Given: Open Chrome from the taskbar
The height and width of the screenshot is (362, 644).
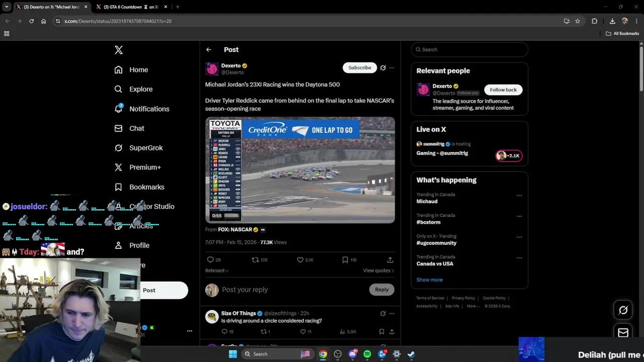Looking at the screenshot, I should 323,354.
